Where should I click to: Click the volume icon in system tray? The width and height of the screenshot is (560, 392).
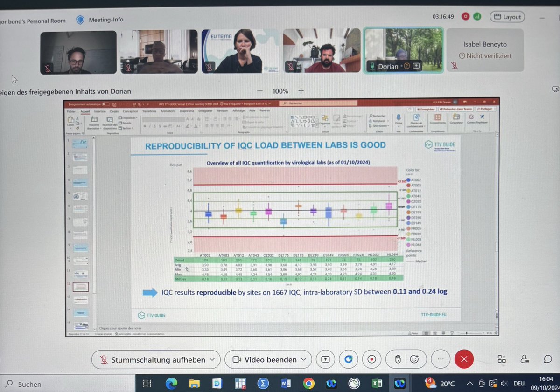click(x=504, y=384)
